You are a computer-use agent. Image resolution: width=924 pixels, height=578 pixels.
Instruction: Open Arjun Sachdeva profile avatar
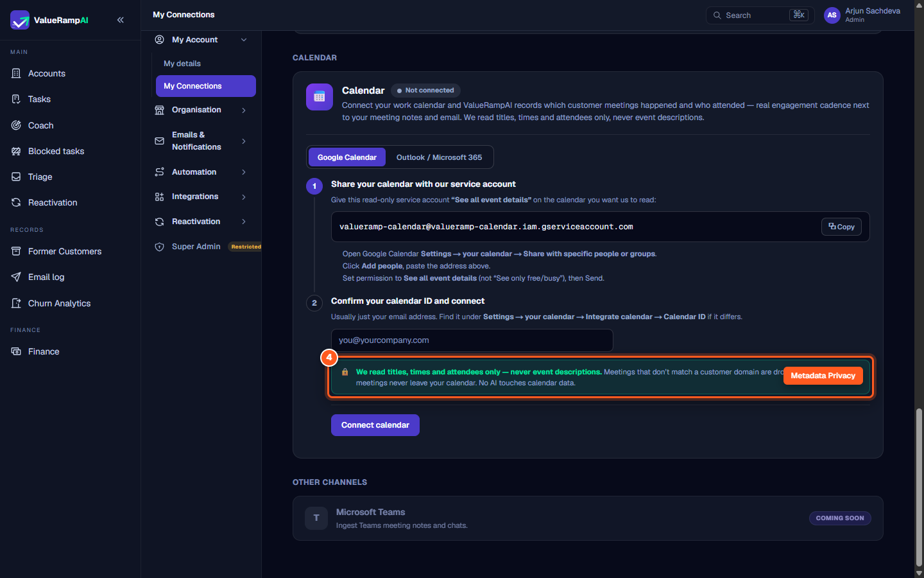pyautogui.click(x=832, y=15)
